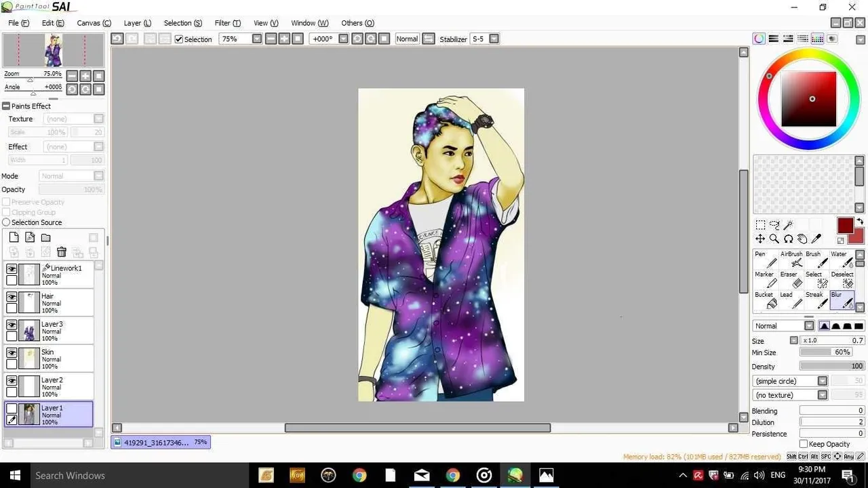
Task: Hide the Hair layer
Action: coord(12,297)
